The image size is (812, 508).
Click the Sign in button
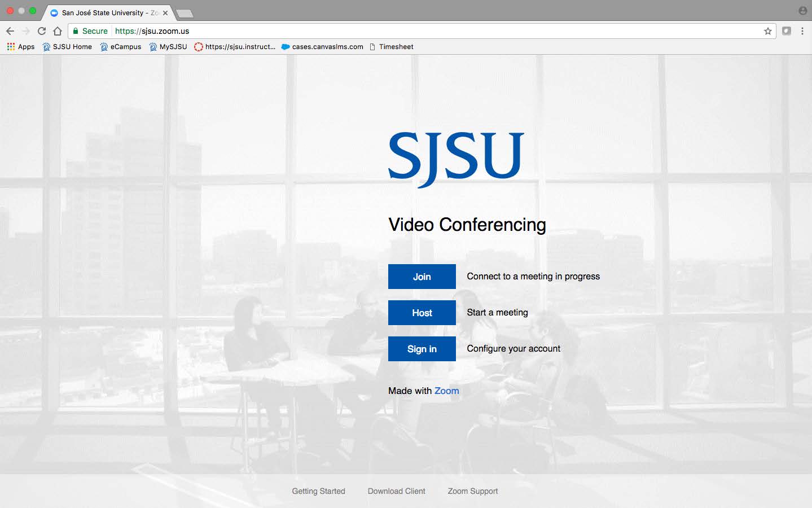pos(422,349)
